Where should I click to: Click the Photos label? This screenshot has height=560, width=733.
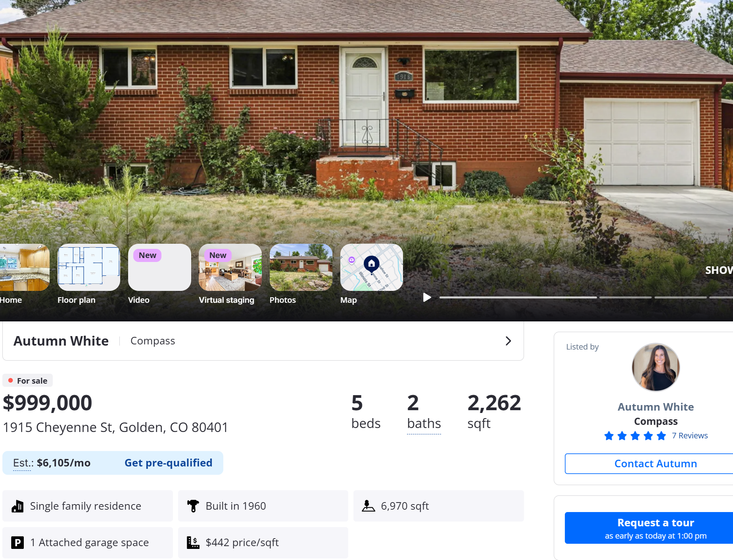click(283, 300)
